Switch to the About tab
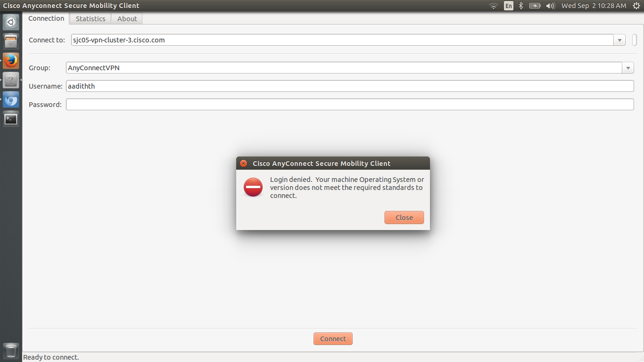Screen dimensions: 644x362 [127, 19]
